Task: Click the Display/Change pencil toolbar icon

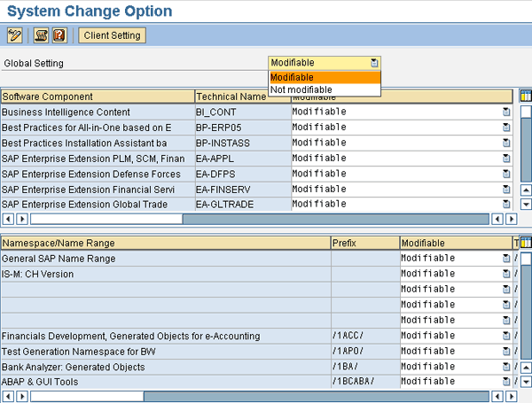Action: point(14,35)
